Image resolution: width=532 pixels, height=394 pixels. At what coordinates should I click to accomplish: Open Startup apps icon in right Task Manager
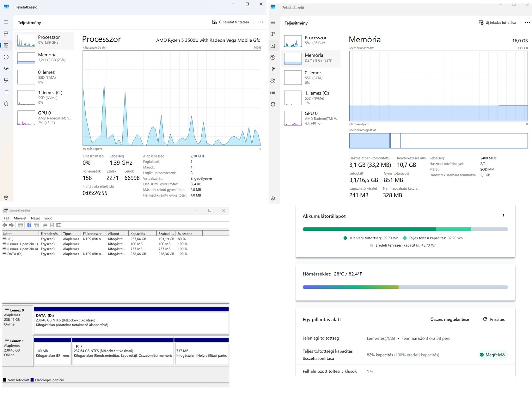273,69
